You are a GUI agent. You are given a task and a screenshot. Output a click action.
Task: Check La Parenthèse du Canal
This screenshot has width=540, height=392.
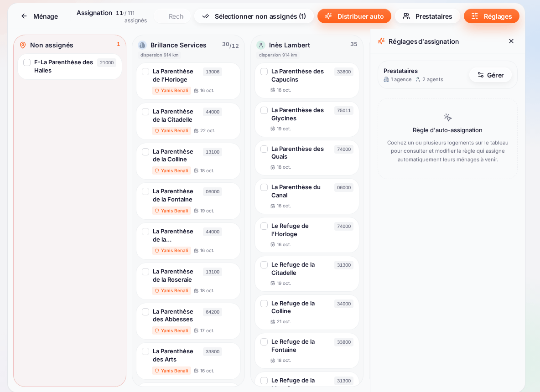pos(264,187)
